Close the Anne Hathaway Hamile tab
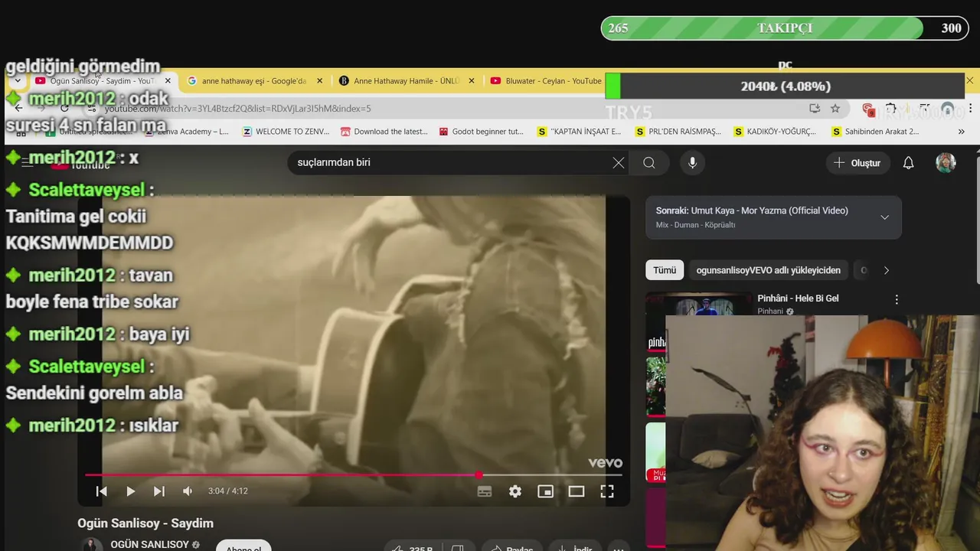 [x=471, y=80]
